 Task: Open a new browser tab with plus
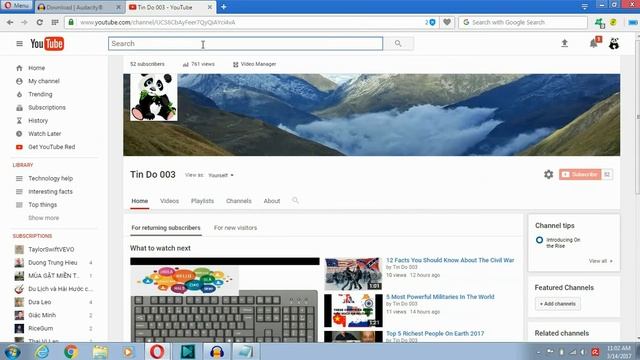point(223,7)
